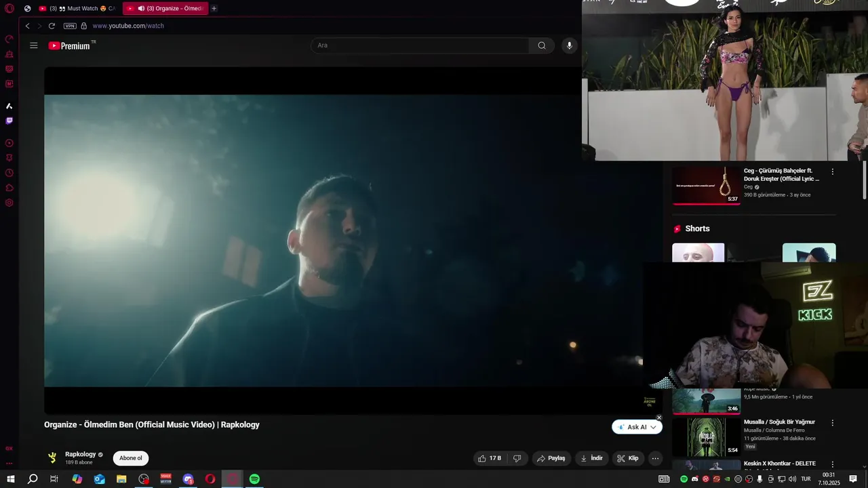Switch TUR keyboard language indicator
868x488 pixels.
point(806,479)
